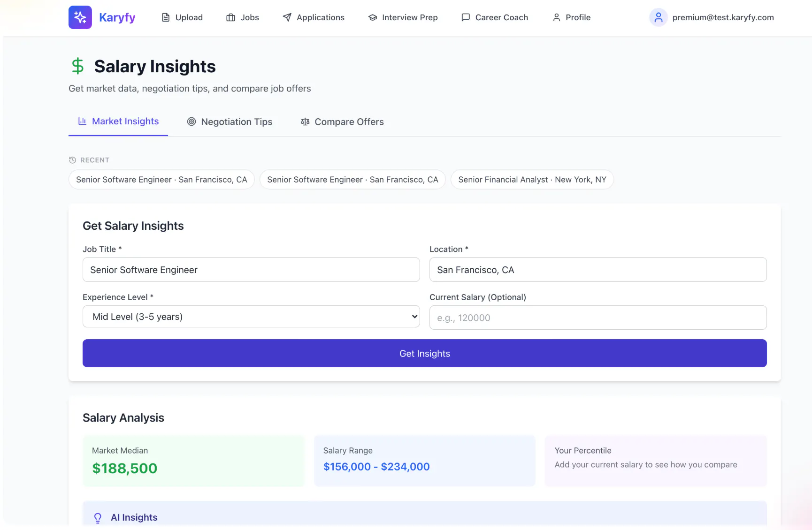Click the Compare Offers scales icon
The height and width of the screenshot is (530, 812).
click(305, 121)
